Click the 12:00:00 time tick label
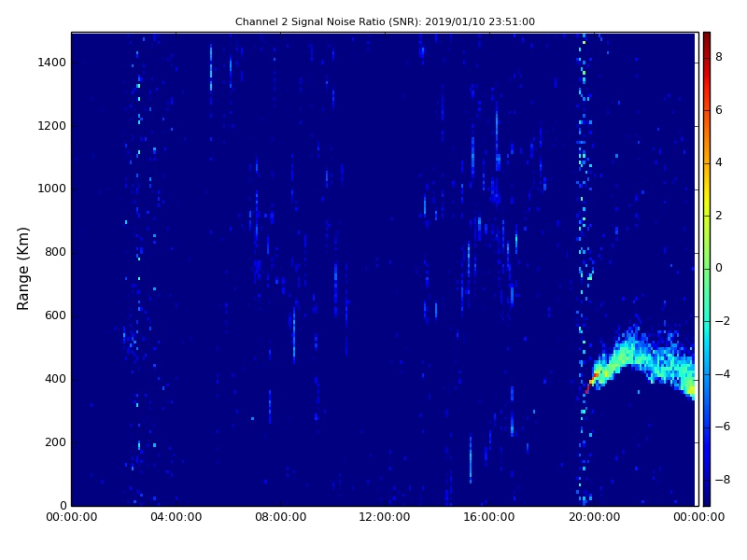 (385, 517)
